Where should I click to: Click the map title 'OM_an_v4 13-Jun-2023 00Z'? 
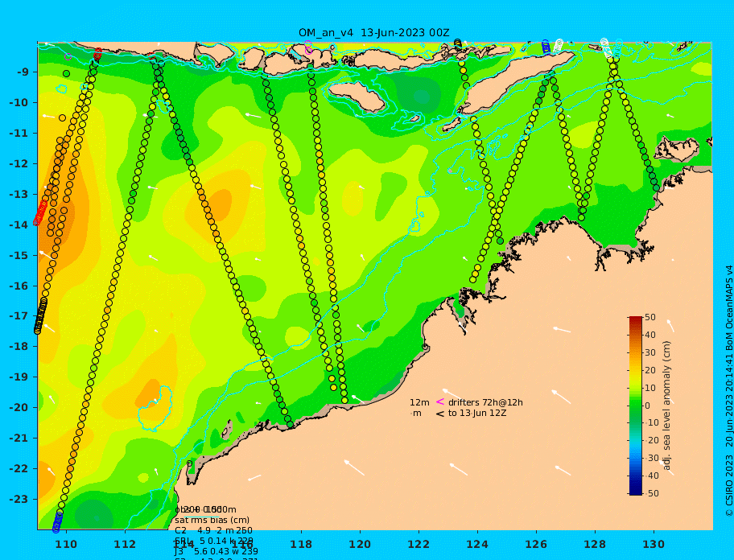click(x=373, y=33)
